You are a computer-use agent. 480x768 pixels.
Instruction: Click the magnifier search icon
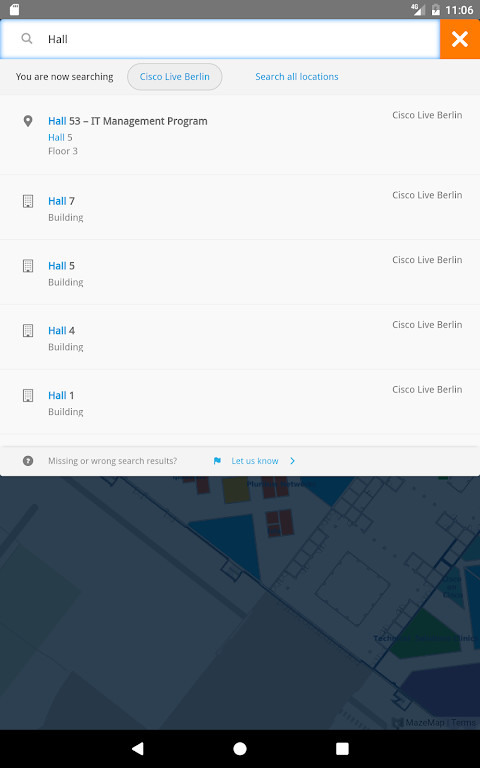[27, 39]
